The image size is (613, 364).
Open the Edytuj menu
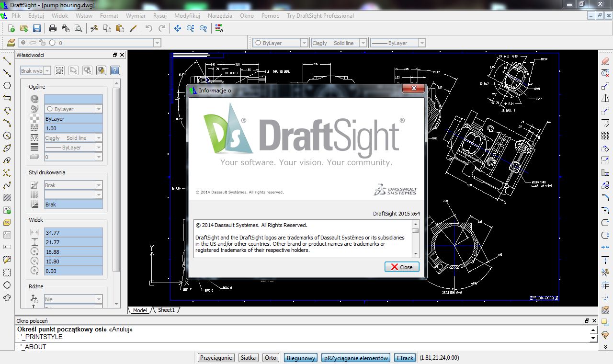click(x=36, y=15)
